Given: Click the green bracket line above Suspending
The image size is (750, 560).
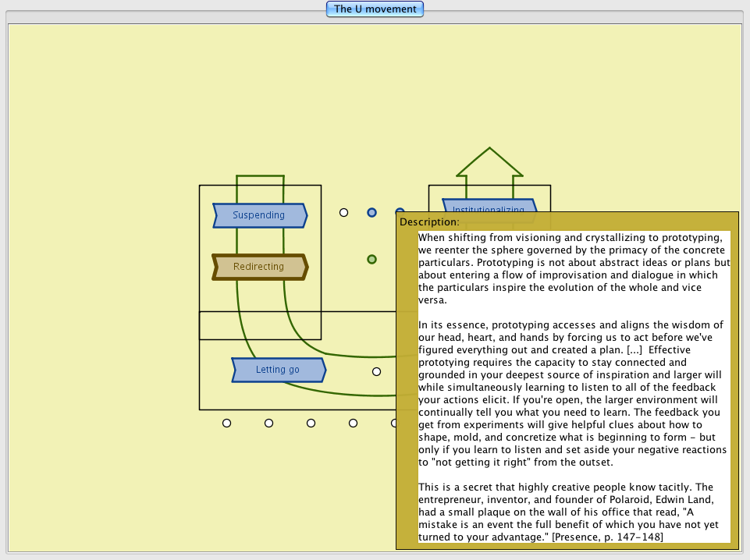Looking at the screenshot, I should pos(260,176).
